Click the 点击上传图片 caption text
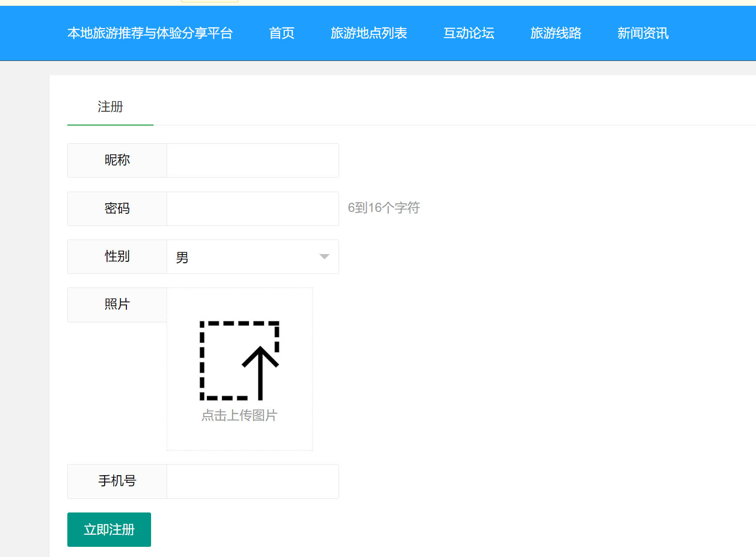The height and width of the screenshot is (557, 756). (x=239, y=415)
